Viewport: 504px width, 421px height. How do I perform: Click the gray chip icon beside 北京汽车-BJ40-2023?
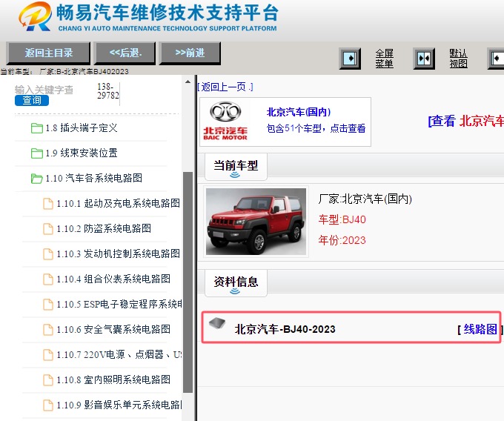click(x=217, y=323)
